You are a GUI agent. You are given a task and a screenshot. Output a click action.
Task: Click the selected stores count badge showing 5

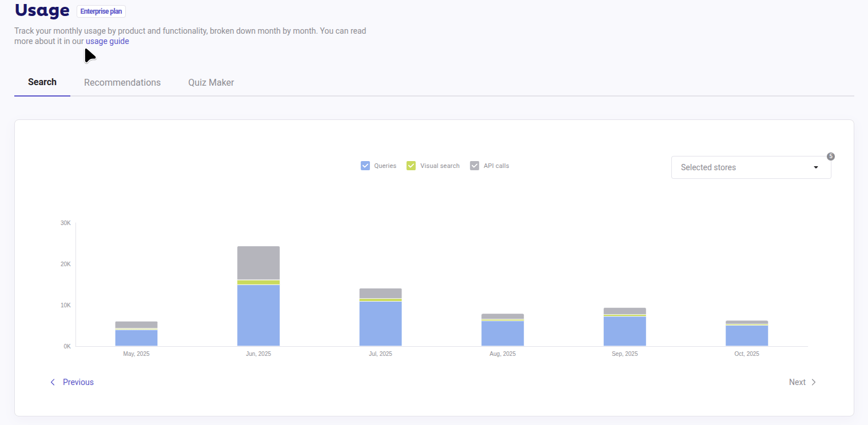[x=830, y=156]
